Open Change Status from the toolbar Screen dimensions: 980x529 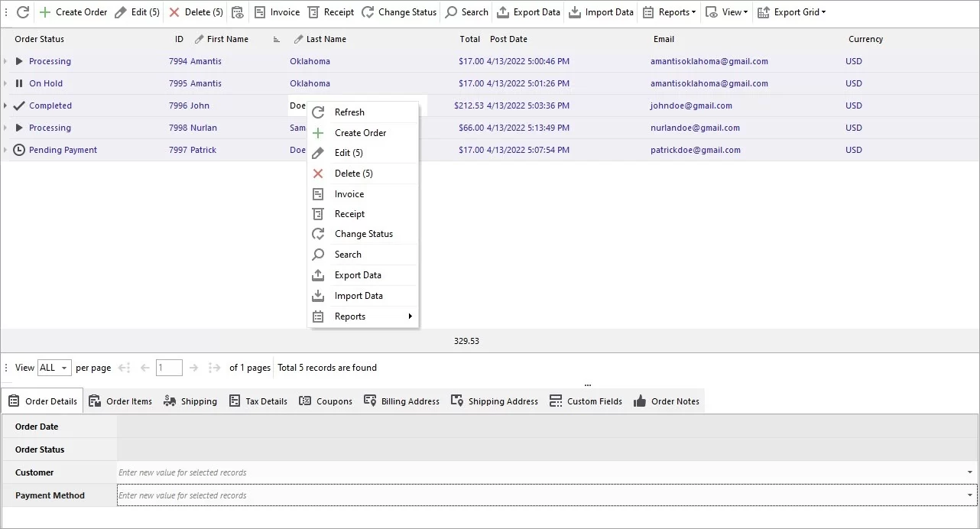[x=398, y=12]
